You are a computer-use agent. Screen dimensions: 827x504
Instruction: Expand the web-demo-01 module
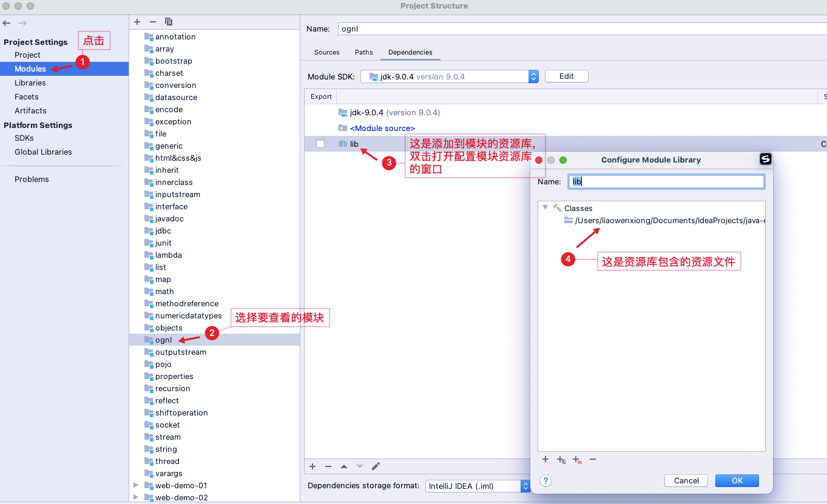(136, 485)
